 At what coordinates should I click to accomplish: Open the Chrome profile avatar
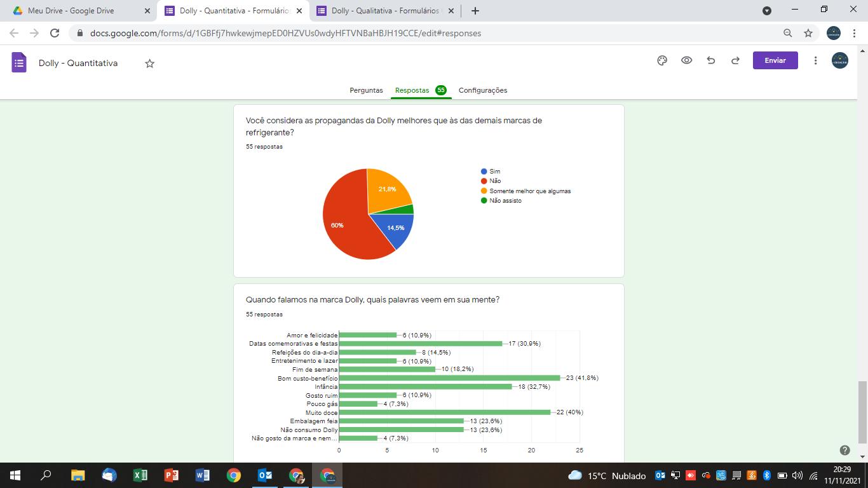tap(834, 33)
